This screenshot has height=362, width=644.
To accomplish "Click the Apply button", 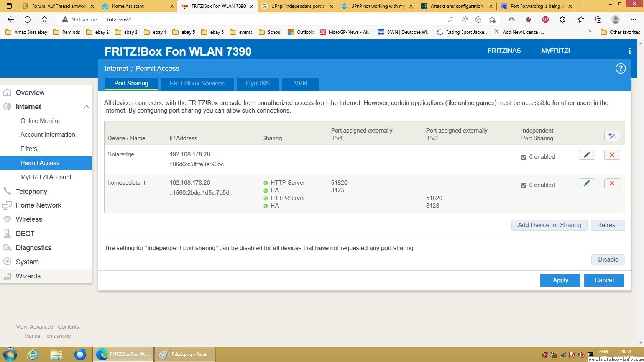I will pos(560,280).
